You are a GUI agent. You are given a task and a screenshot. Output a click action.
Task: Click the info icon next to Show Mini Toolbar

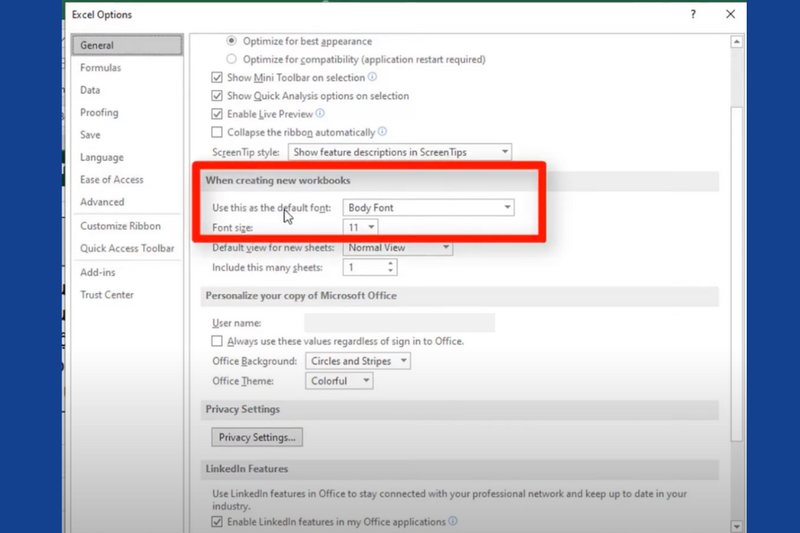click(x=372, y=77)
